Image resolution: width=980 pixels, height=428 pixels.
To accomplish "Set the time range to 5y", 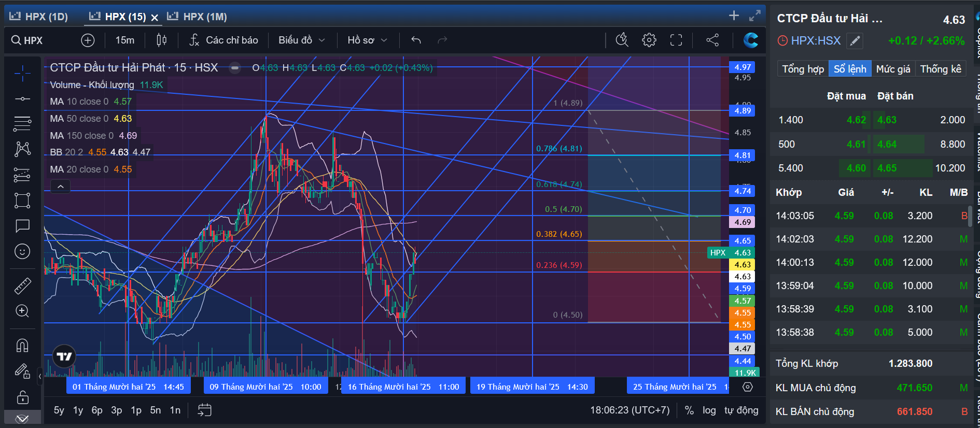I will click(59, 410).
